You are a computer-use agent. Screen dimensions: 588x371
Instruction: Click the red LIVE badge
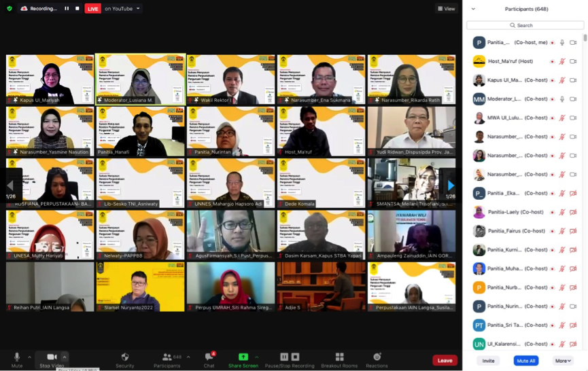92,9
